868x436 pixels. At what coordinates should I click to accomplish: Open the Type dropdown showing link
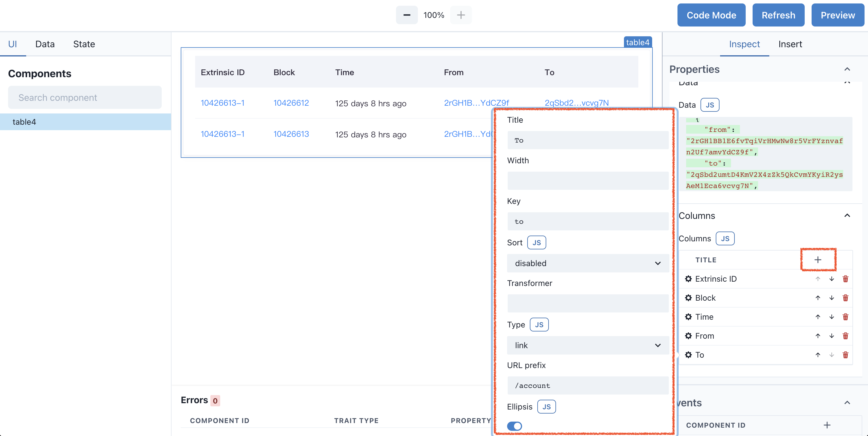(x=588, y=345)
